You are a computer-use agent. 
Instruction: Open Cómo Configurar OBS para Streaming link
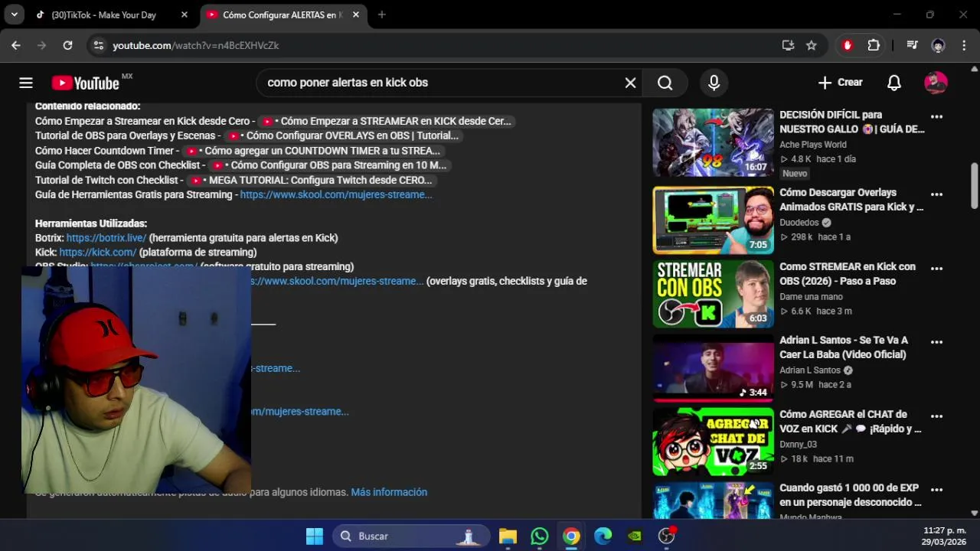[x=329, y=165]
